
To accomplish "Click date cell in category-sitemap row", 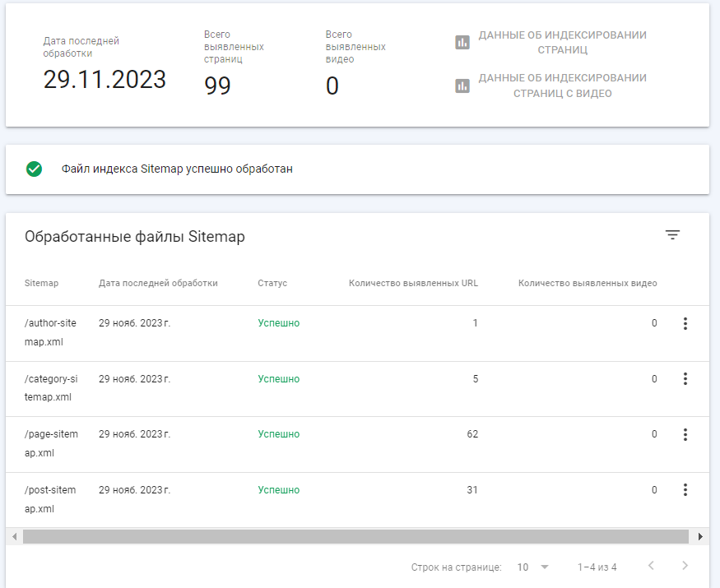I will [x=135, y=379].
